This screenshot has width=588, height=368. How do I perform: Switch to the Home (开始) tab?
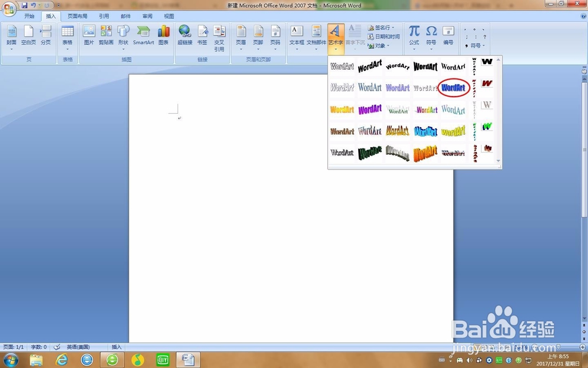click(29, 16)
